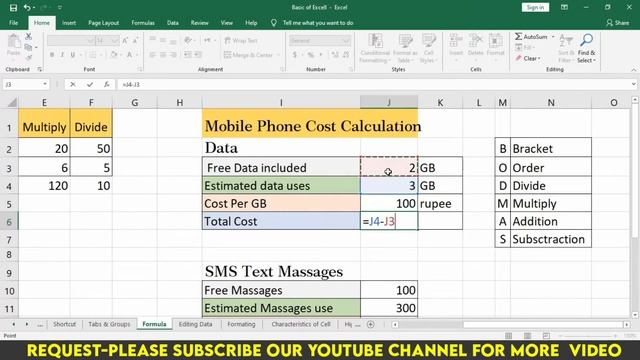Click the AutoSum sigma icon
This screenshot has width=640, height=360.
click(518, 37)
